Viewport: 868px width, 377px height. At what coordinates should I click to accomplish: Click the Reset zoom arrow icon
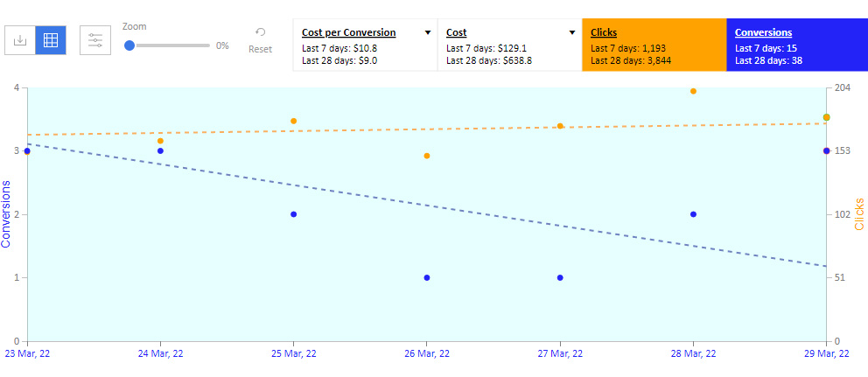click(260, 32)
